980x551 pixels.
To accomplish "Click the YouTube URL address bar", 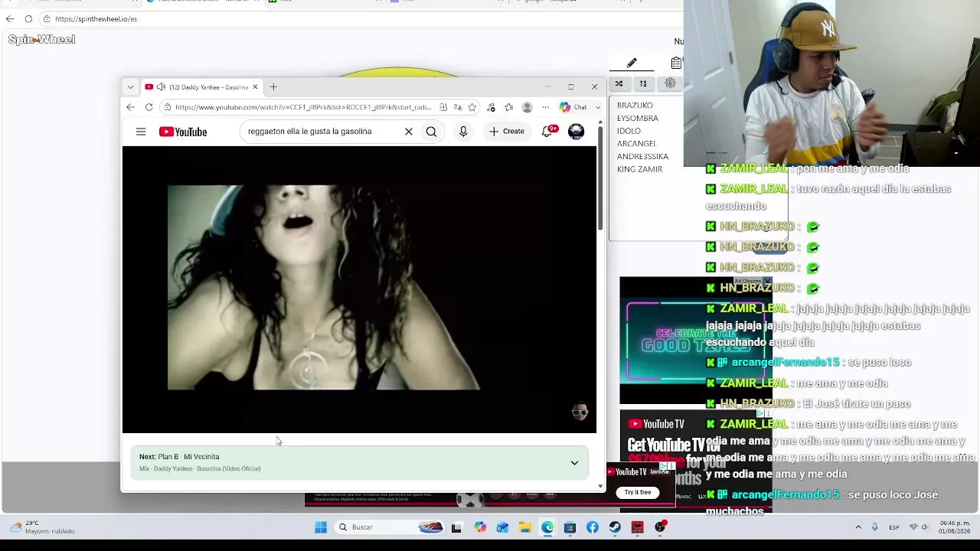I will pos(302,107).
